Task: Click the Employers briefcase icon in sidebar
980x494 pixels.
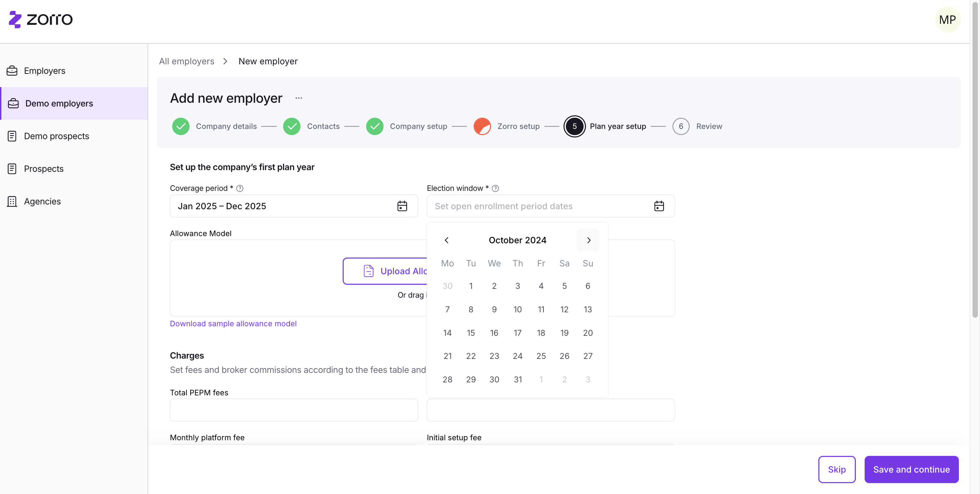Action: click(x=12, y=71)
